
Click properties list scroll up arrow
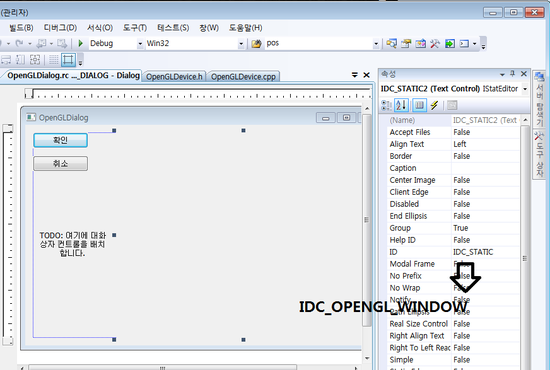pyautogui.click(x=525, y=120)
